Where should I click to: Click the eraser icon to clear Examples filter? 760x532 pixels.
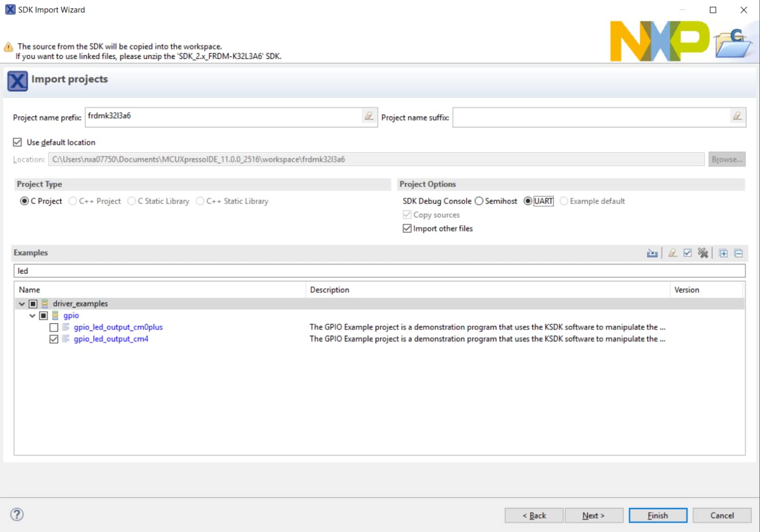click(672, 253)
